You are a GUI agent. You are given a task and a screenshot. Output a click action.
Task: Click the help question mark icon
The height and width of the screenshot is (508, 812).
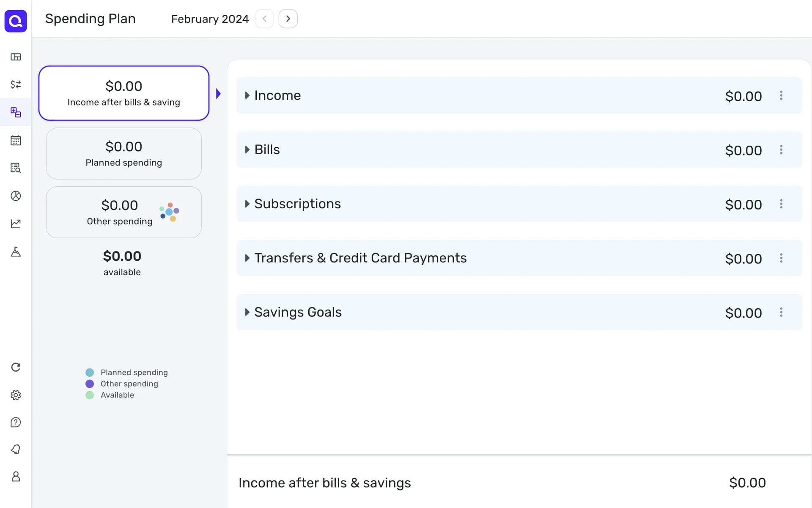tap(16, 422)
